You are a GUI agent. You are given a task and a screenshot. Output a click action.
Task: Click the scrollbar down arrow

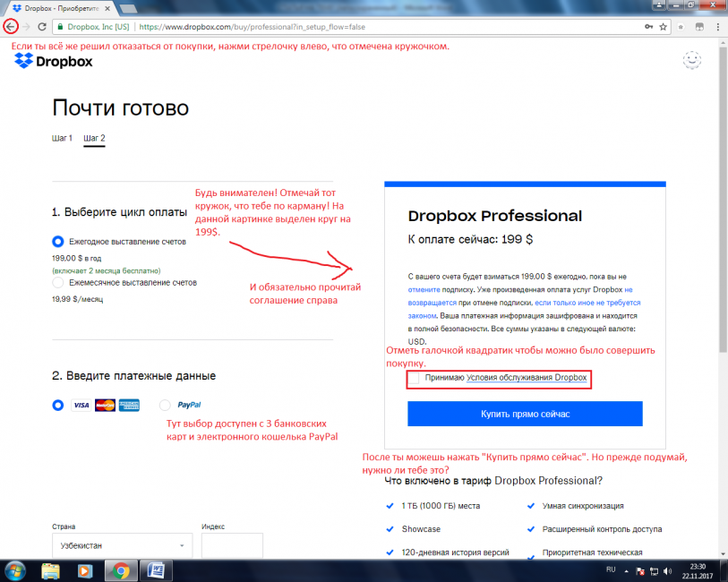click(x=723, y=553)
